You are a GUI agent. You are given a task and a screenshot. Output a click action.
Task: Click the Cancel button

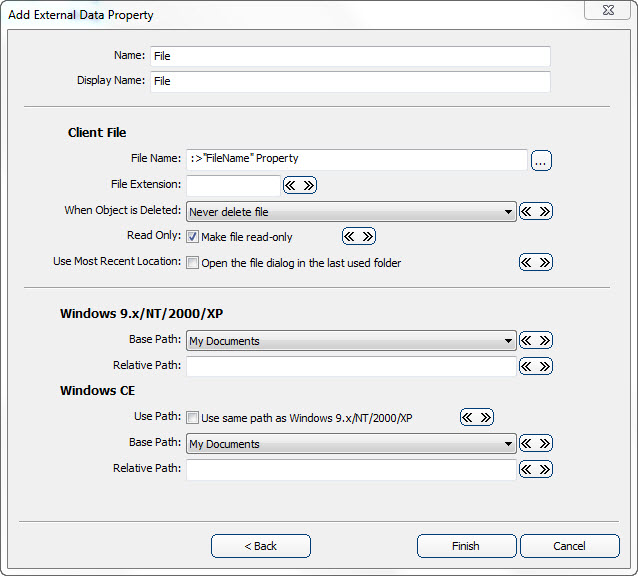tap(569, 546)
